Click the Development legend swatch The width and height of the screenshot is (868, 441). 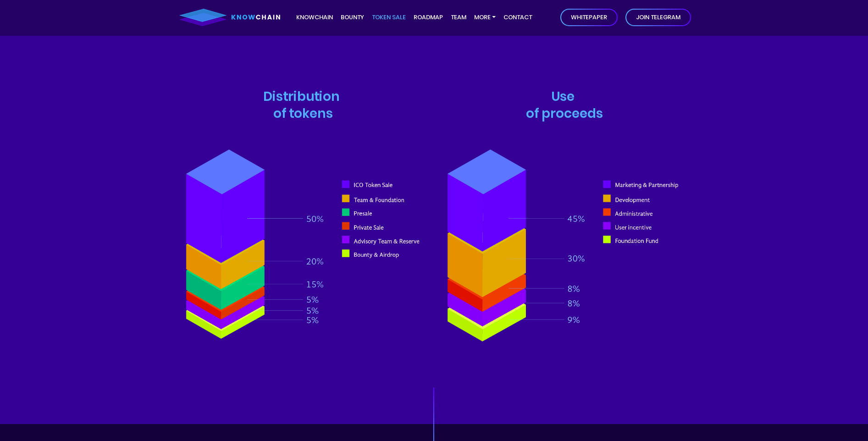point(607,198)
